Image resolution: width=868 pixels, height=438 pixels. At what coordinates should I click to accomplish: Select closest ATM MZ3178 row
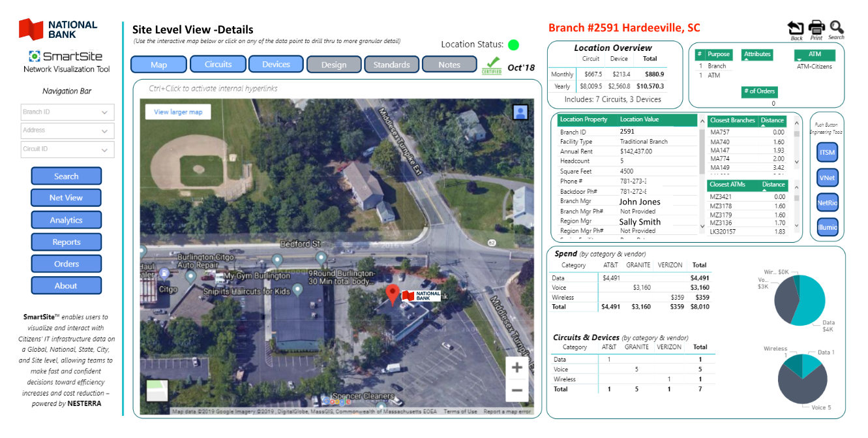[747, 206]
